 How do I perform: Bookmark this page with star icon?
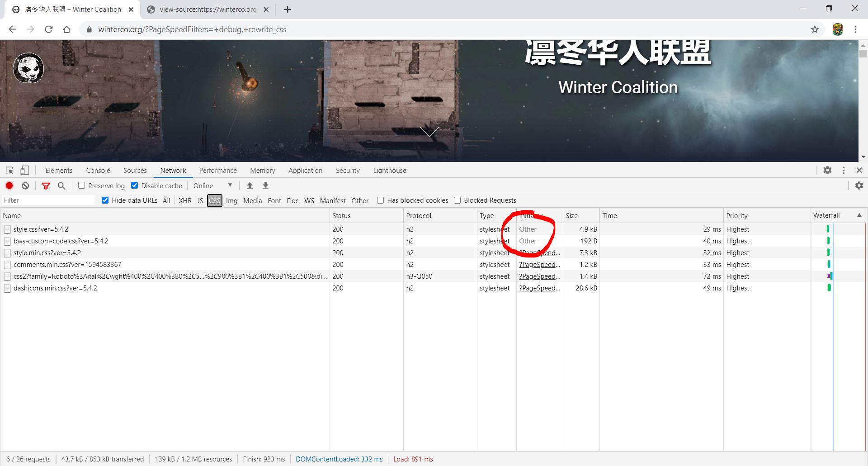click(815, 29)
